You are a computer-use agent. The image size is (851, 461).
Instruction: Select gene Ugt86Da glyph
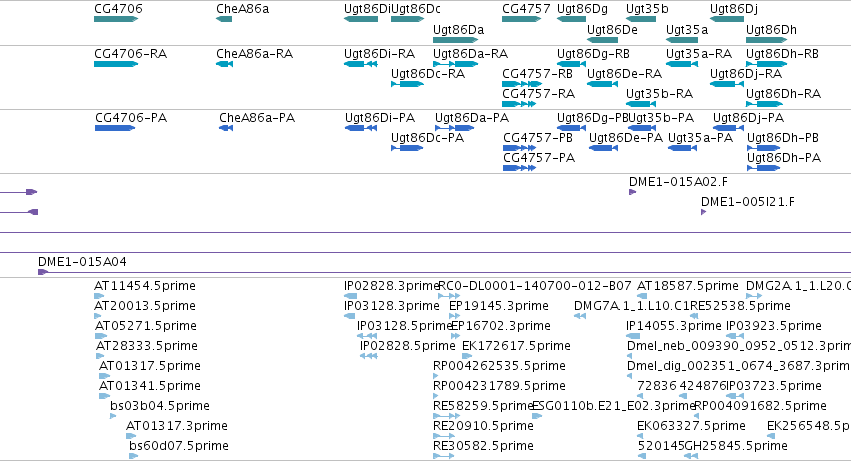[455, 40]
